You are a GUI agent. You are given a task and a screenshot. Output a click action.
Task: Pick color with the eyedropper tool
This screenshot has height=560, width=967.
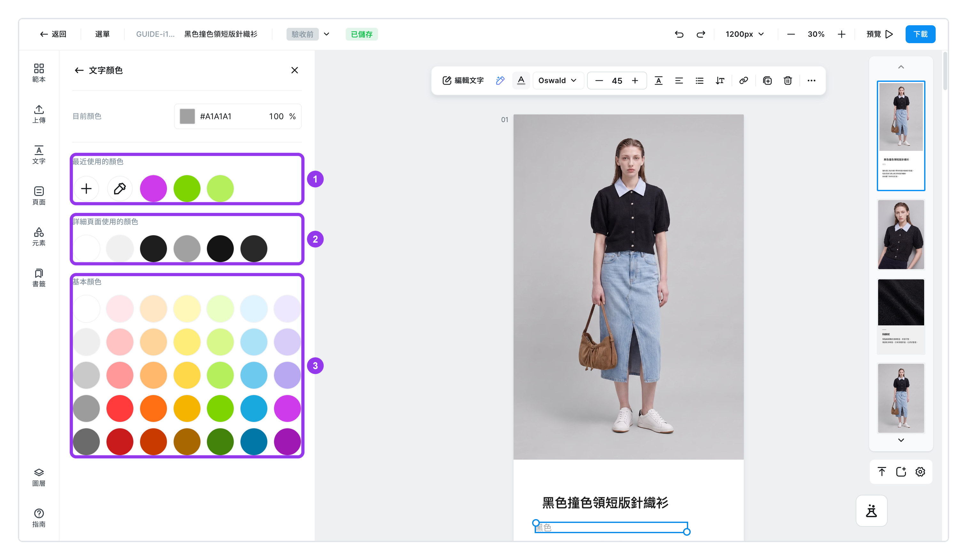[120, 188]
